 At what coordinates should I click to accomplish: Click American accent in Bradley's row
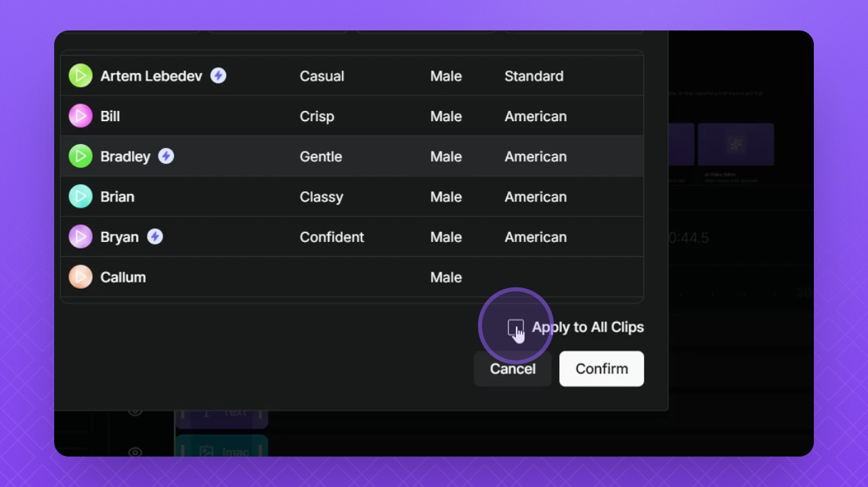(x=536, y=156)
